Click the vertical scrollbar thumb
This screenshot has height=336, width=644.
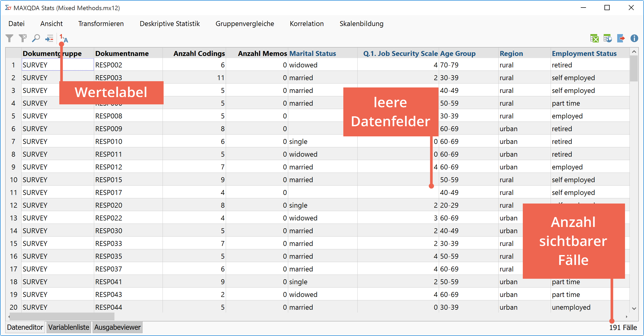pos(634,68)
